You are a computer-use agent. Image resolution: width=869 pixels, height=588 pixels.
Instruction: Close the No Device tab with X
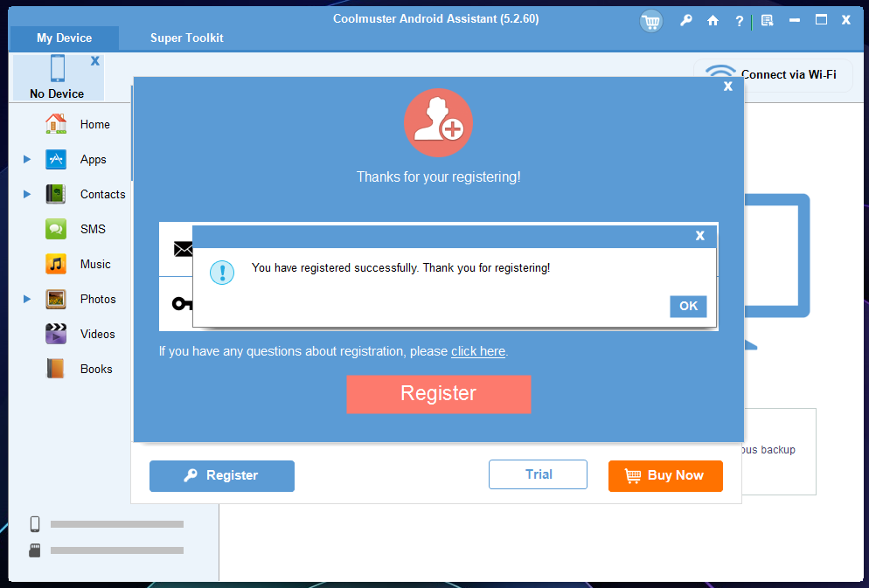click(x=95, y=61)
